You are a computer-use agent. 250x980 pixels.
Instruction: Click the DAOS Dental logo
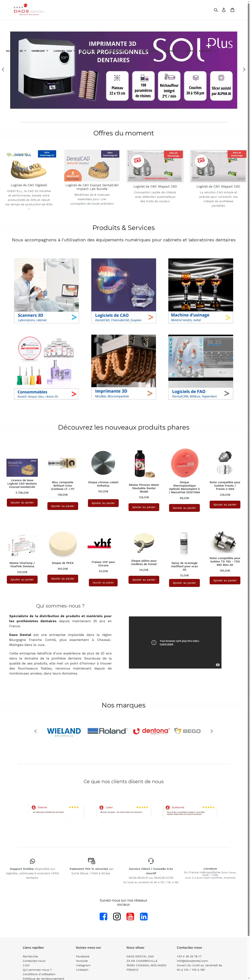point(29,10)
